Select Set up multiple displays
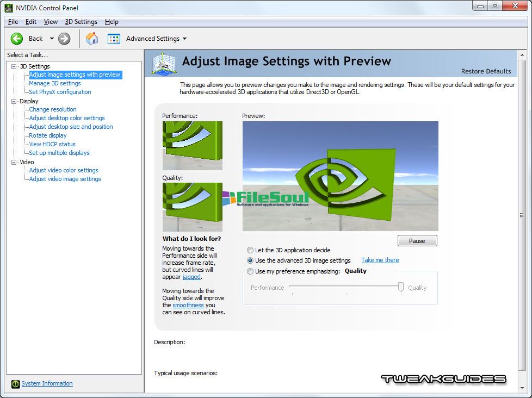The height and width of the screenshot is (398, 532). (59, 153)
